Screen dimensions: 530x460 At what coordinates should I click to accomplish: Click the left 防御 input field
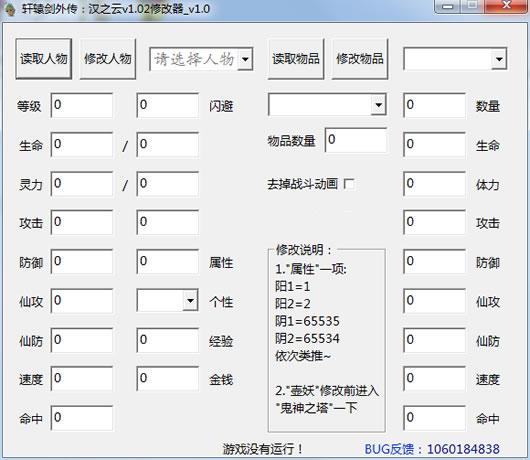[x=82, y=262]
